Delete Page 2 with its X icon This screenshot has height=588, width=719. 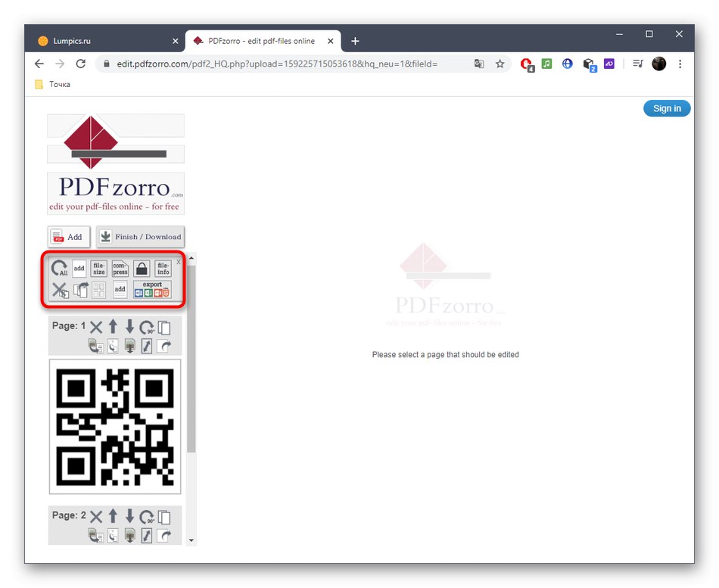tap(96, 517)
